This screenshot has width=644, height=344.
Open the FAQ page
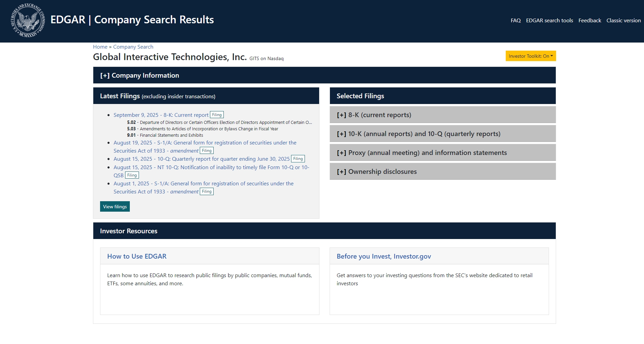(516, 21)
